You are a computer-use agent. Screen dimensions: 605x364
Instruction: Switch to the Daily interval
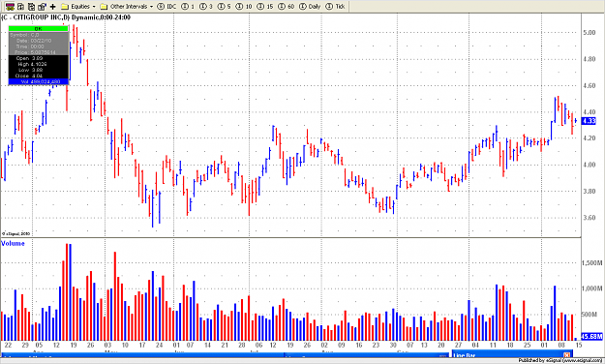click(310, 6)
